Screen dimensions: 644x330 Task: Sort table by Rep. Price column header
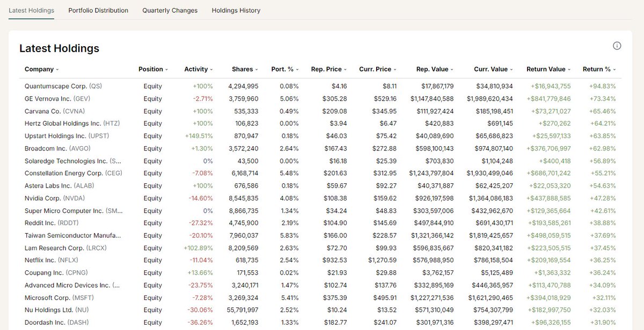(x=329, y=69)
